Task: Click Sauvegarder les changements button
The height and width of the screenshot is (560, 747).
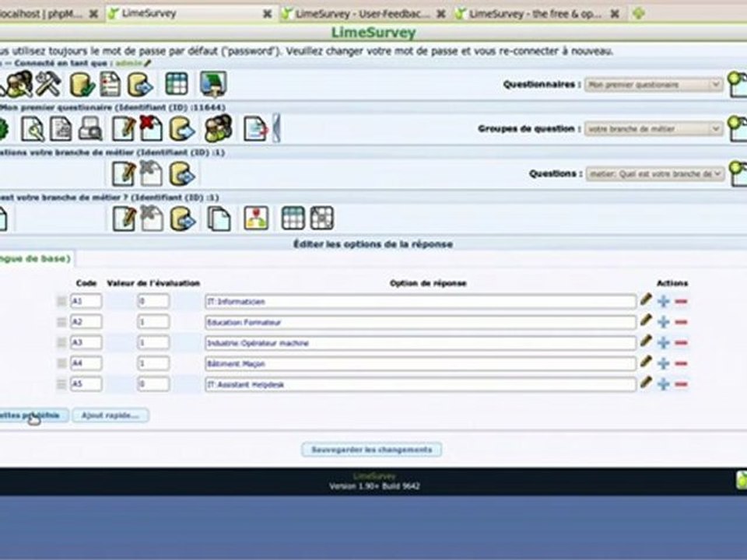Action: point(372,450)
